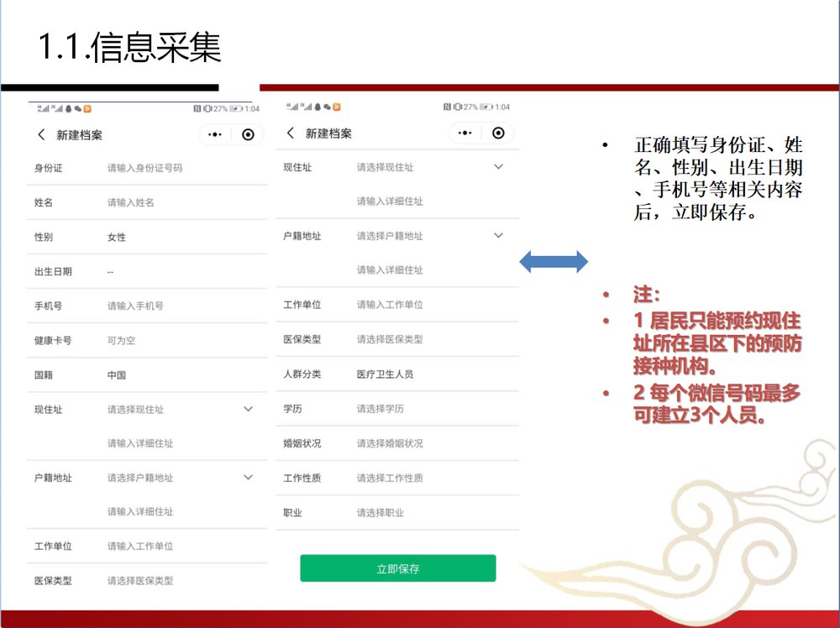Image resolution: width=840 pixels, height=628 pixels.
Task: Choose the 学历 selection field
Action: coord(380,409)
